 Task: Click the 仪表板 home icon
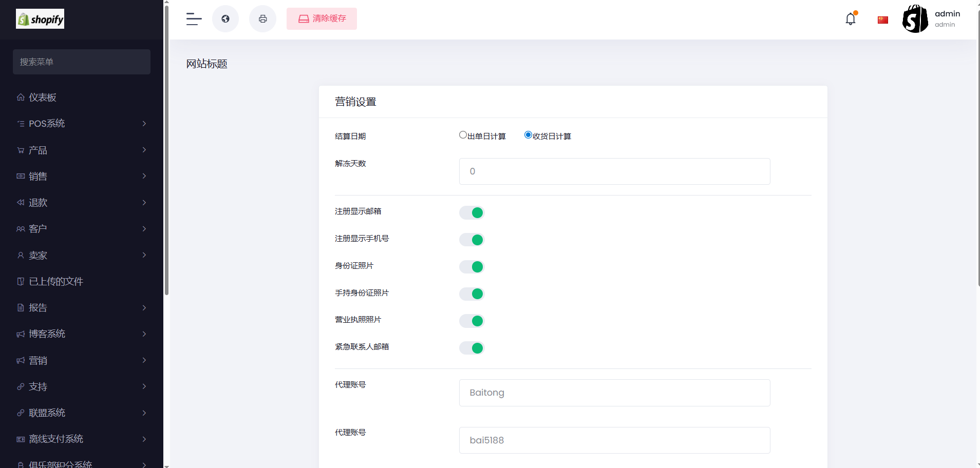tap(21, 98)
